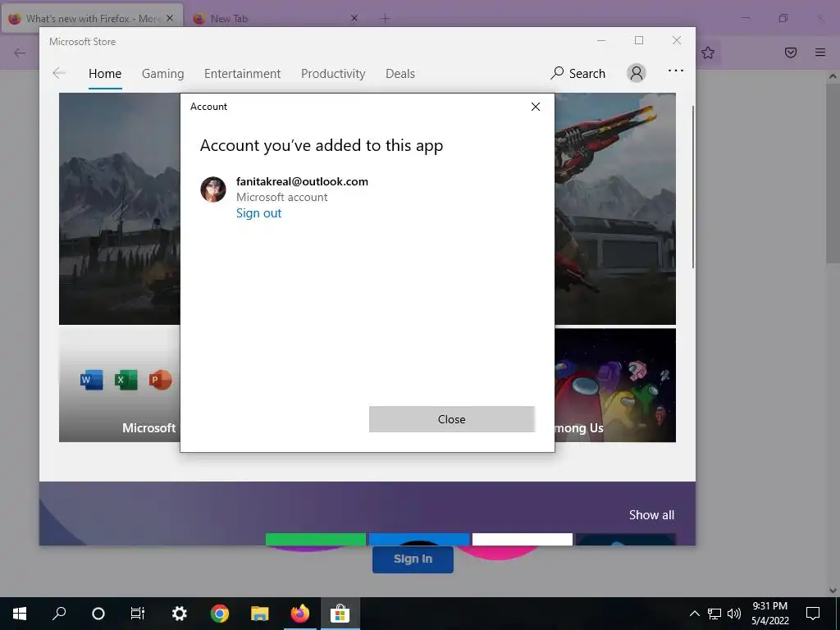
Task: Bookmark this page with star icon
Action: point(708,52)
